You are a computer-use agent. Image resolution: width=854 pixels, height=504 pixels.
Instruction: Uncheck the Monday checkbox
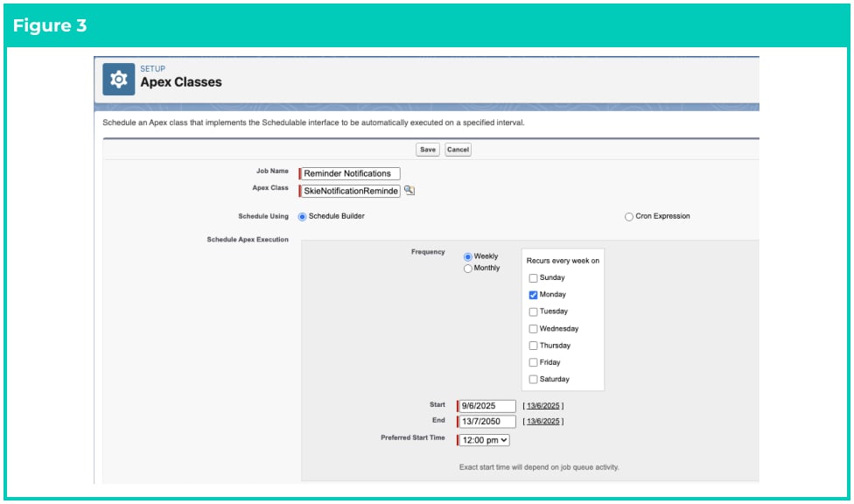[533, 295]
